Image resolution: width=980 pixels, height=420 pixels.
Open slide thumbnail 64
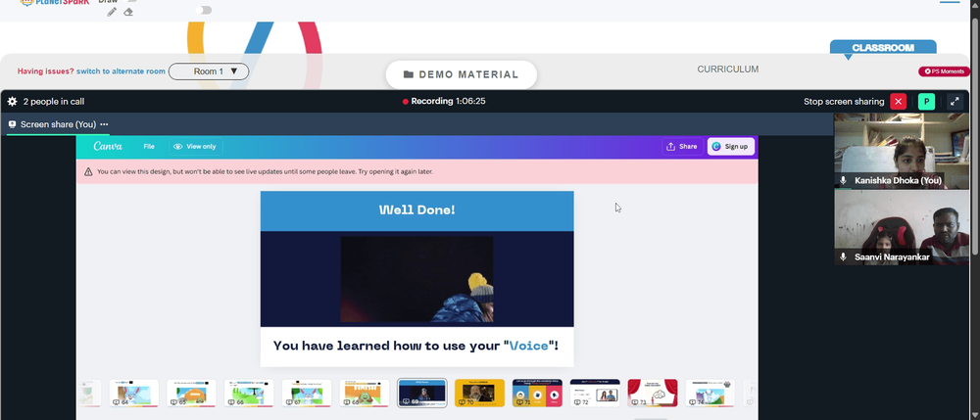tap(133, 394)
